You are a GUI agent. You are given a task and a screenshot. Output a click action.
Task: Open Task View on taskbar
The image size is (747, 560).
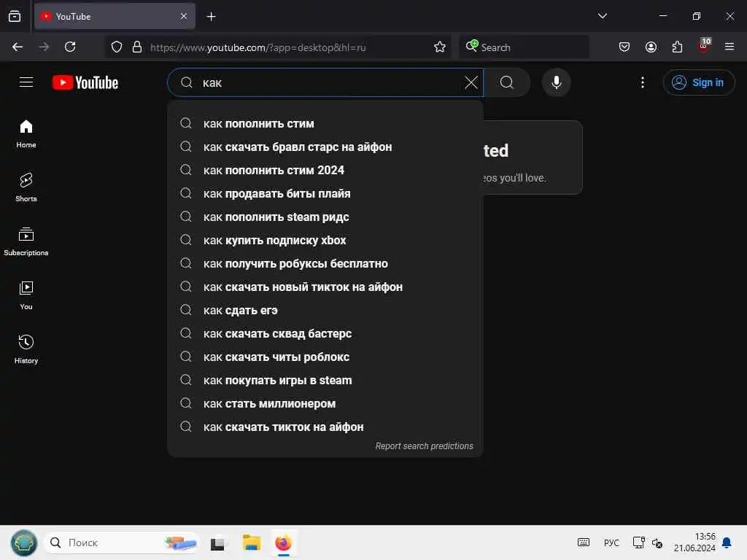coord(217,543)
